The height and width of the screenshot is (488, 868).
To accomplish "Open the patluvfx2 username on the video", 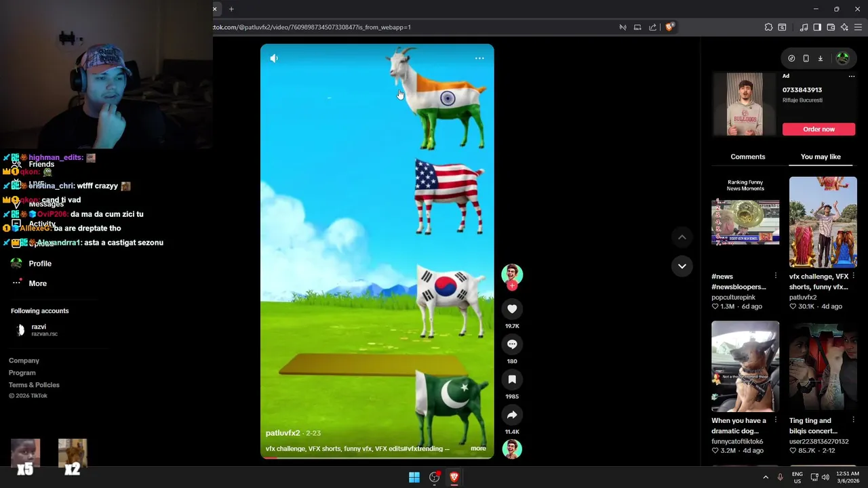I will 283,433.
